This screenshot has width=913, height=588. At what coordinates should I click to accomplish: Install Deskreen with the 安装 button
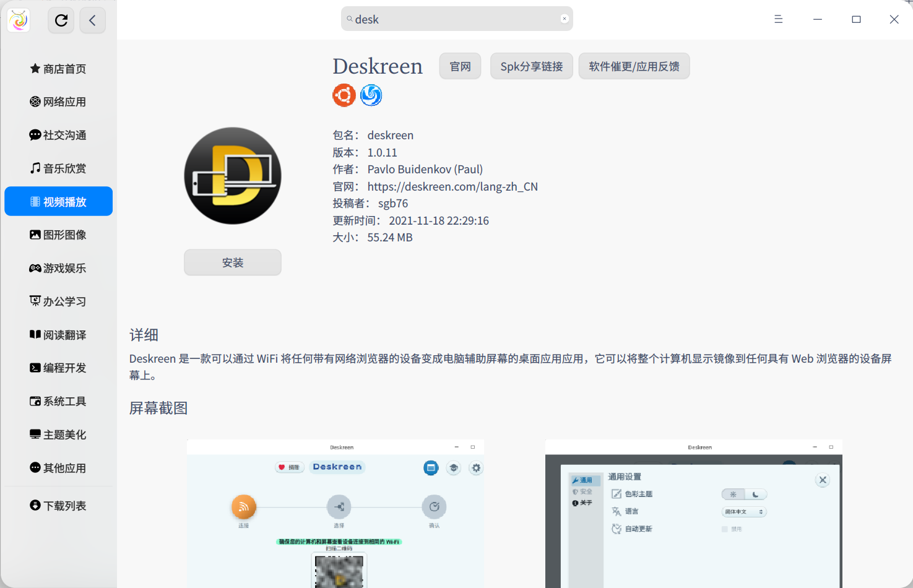tap(233, 262)
